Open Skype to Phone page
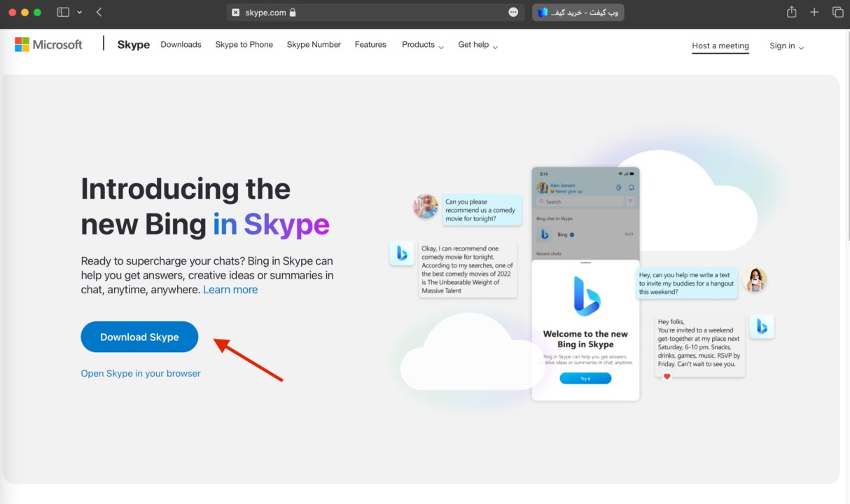 tap(244, 44)
